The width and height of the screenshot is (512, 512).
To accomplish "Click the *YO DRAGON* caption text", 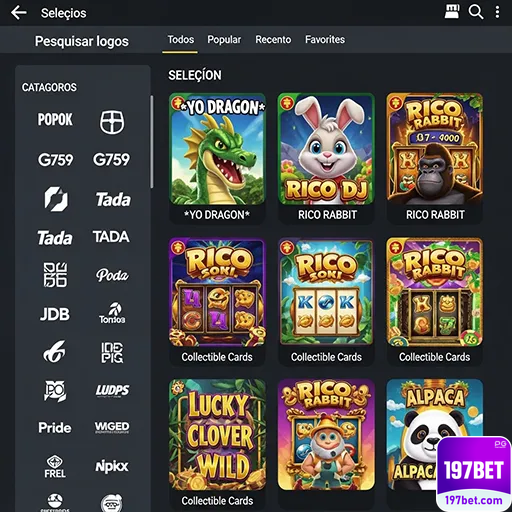I will pyautogui.click(x=217, y=215).
